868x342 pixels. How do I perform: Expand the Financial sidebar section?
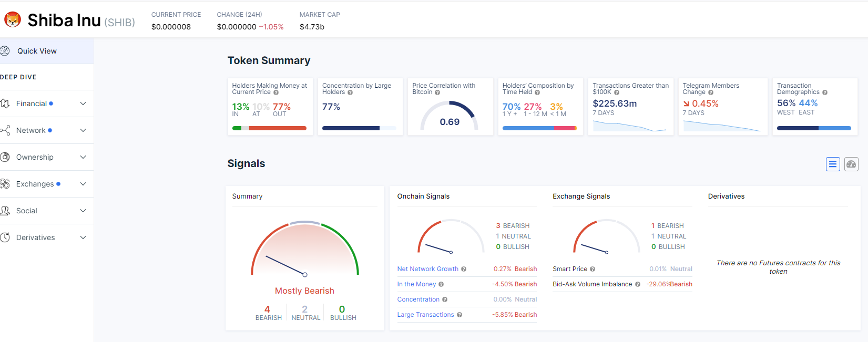tap(83, 103)
